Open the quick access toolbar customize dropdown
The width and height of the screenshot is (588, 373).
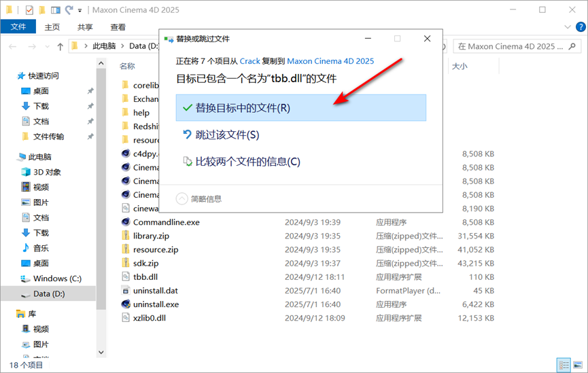(80, 10)
